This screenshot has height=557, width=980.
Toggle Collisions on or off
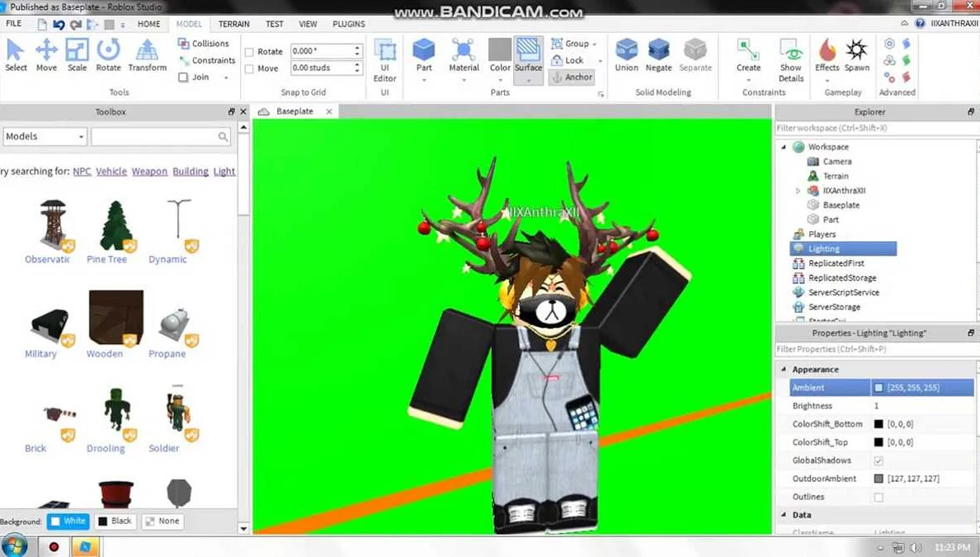coord(203,44)
